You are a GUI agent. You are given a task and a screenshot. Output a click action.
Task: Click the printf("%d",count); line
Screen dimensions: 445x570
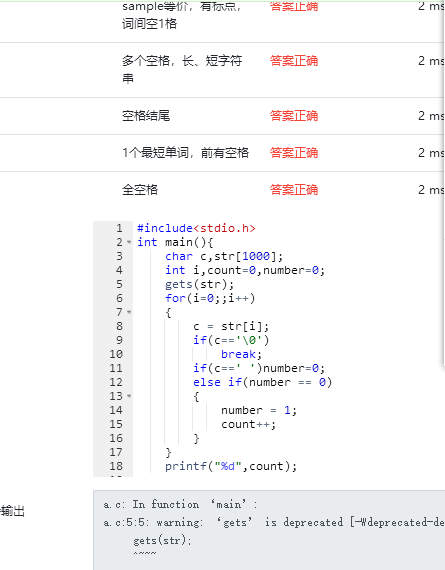[231, 466]
